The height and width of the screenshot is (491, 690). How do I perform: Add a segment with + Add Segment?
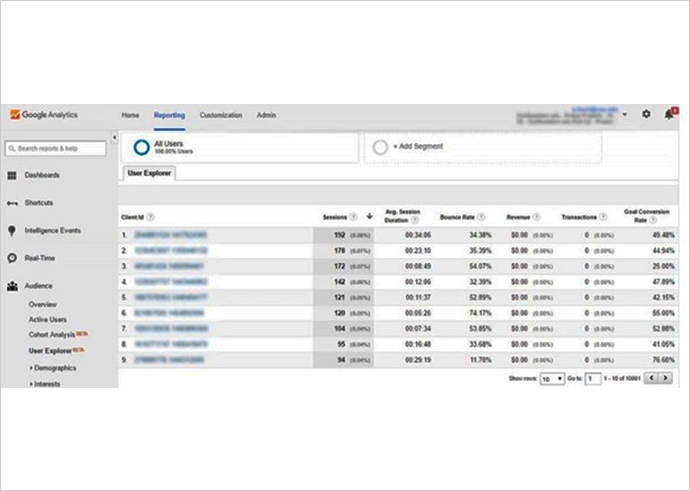[417, 147]
